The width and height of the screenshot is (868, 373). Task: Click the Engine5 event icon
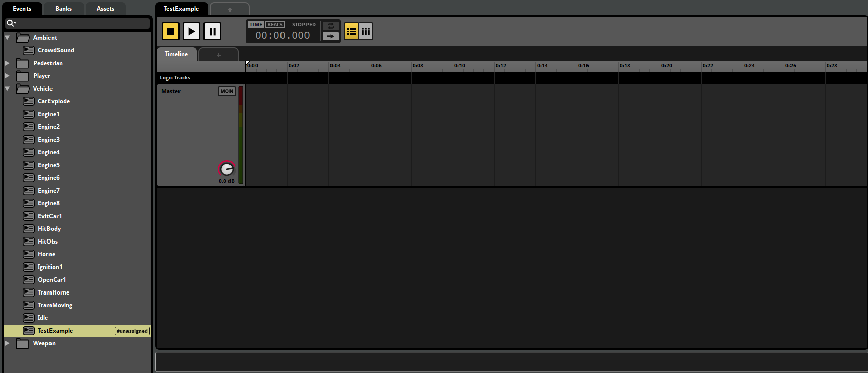(x=29, y=165)
